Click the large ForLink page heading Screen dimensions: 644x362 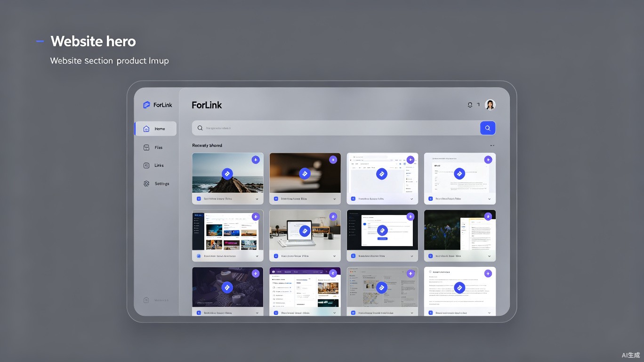click(x=207, y=105)
